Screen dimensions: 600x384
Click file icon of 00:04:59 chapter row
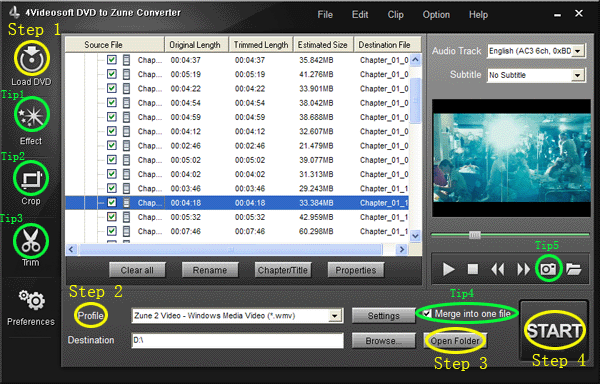tap(126, 117)
